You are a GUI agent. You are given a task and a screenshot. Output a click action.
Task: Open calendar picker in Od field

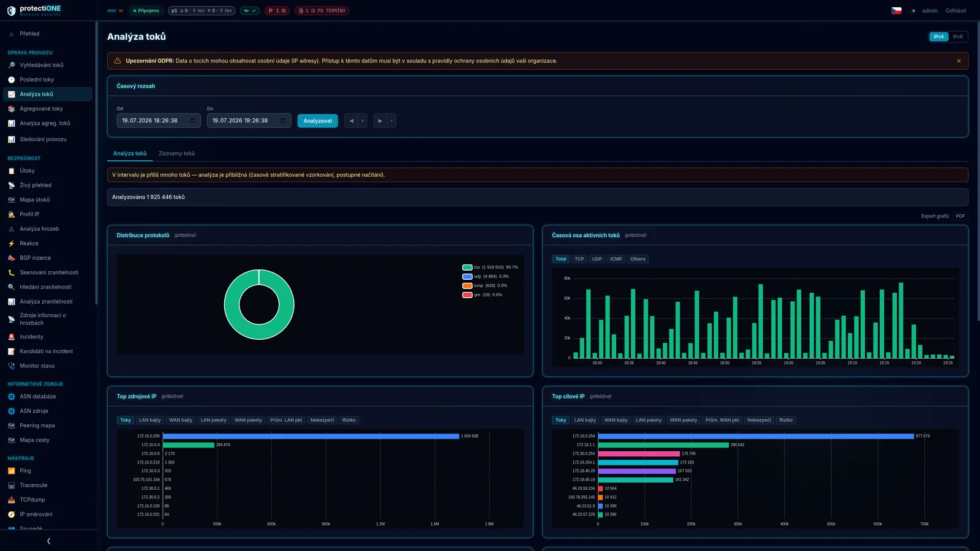pyautogui.click(x=192, y=121)
